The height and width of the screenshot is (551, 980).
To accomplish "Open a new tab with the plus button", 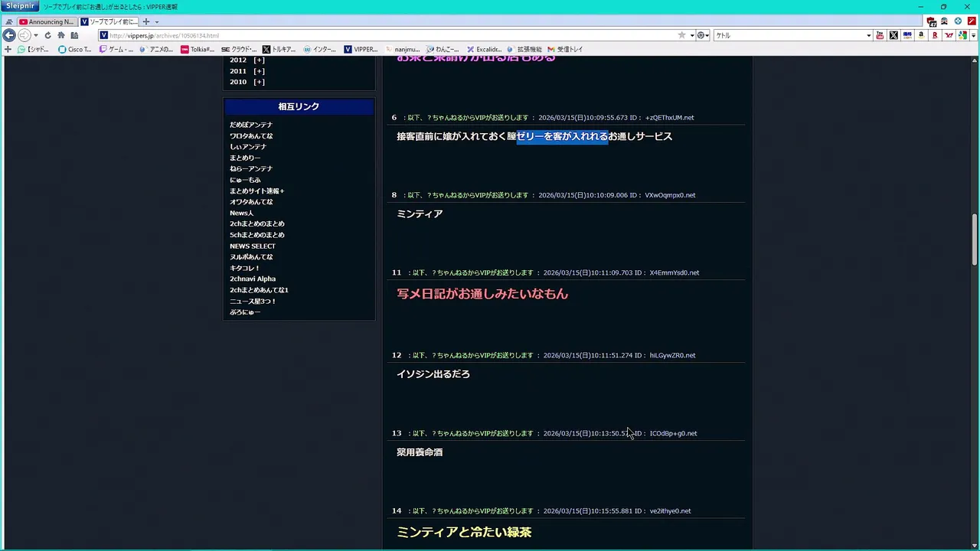I will coord(146,21).
